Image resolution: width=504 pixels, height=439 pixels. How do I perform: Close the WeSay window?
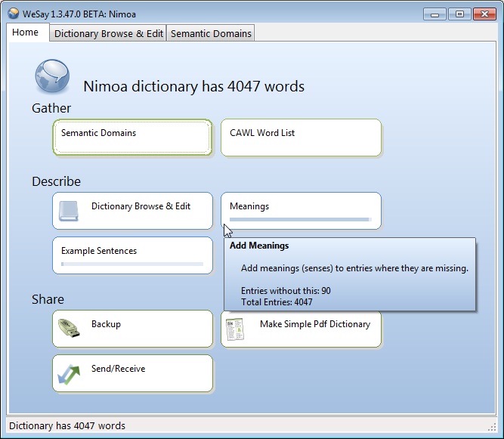coord(484,14)
